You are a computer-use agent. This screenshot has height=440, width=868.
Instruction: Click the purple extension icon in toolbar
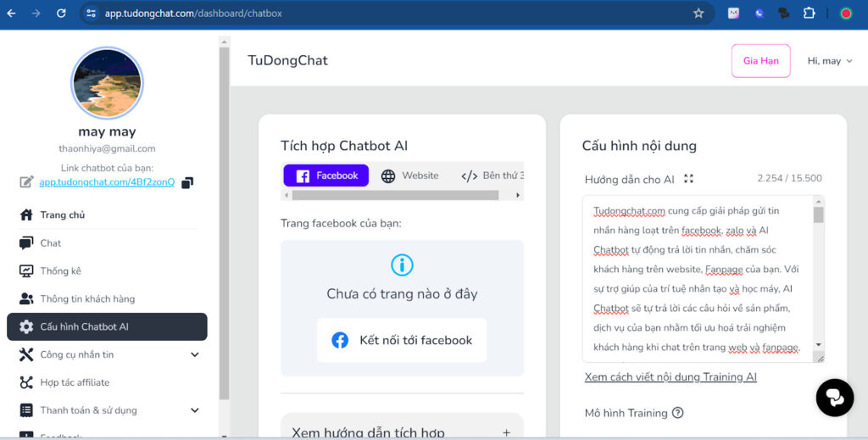click(759, 14)
